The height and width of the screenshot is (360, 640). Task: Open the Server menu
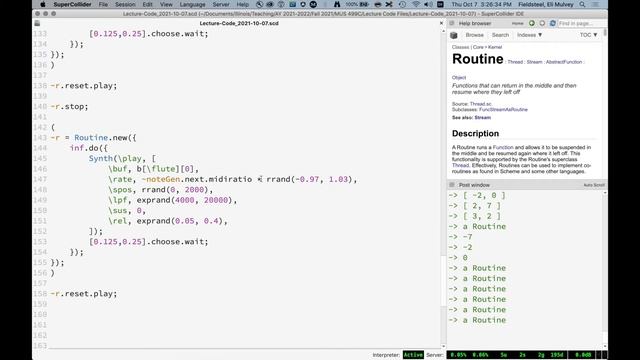point(221,4)
